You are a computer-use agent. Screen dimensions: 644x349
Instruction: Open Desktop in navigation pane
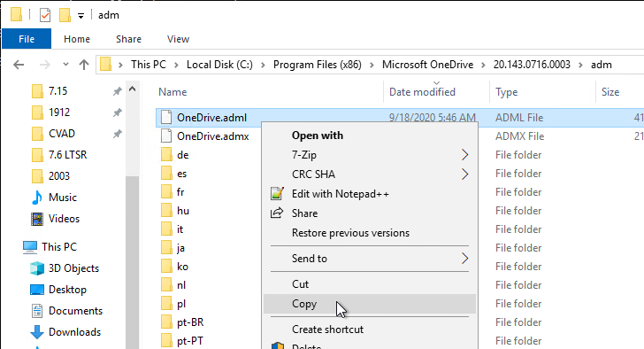tap(67, 290)
